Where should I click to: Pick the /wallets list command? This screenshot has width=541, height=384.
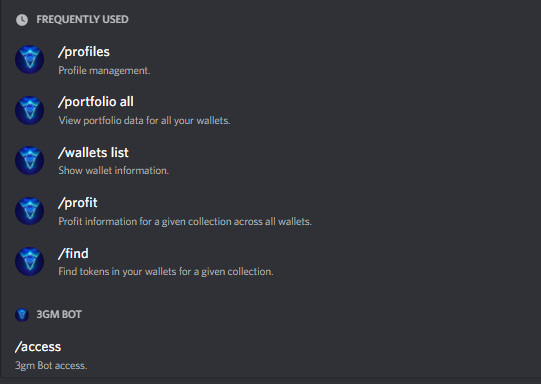pyautogui.click(x=93, y=152)
